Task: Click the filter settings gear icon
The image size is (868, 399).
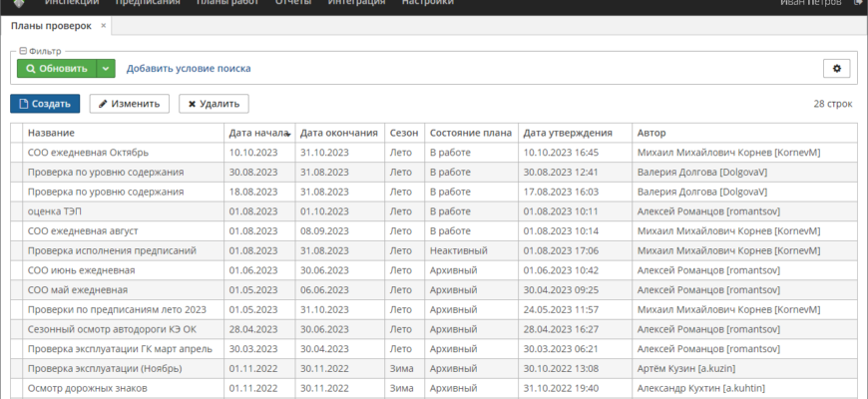Action: 836,69
